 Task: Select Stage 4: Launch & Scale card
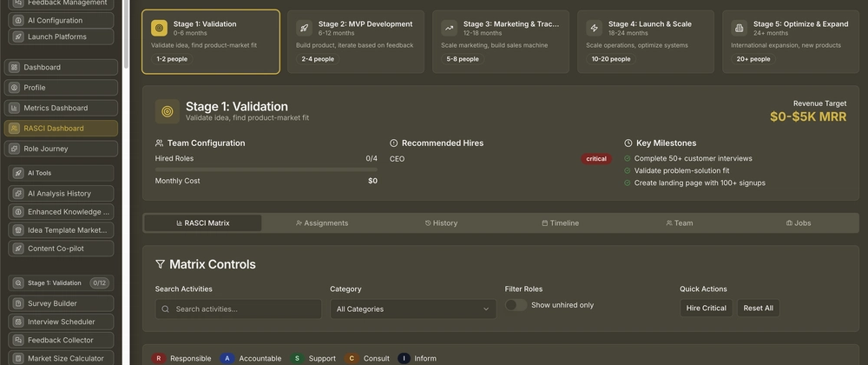click(x=646, y=42)
